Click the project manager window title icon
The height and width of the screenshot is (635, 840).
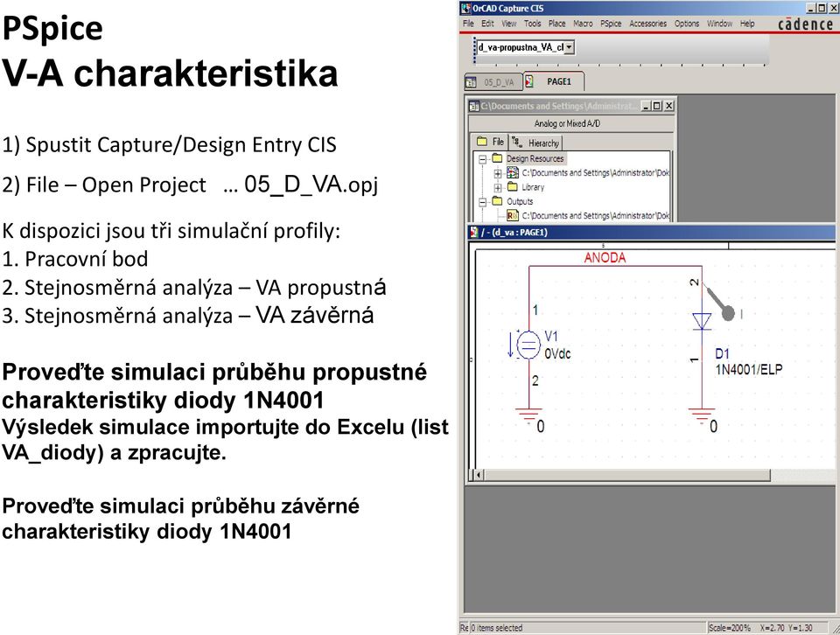pyautogui.click(x=474, y=106)
